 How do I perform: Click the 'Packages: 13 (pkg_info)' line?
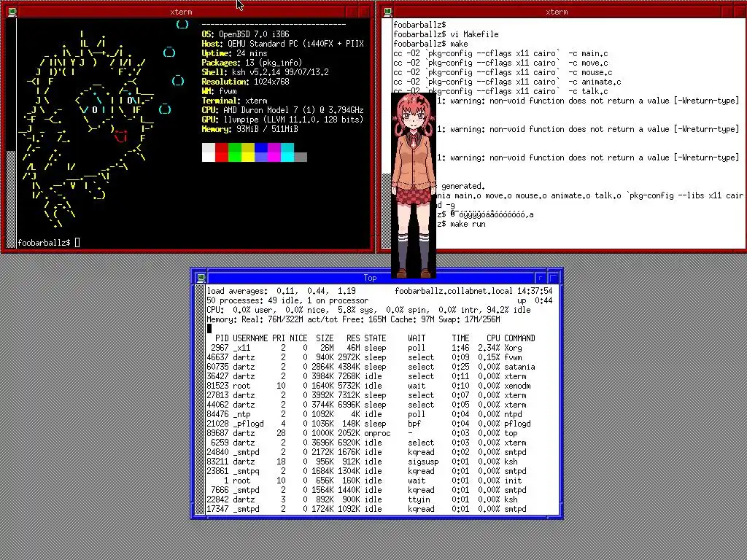(x=252, y=63)
